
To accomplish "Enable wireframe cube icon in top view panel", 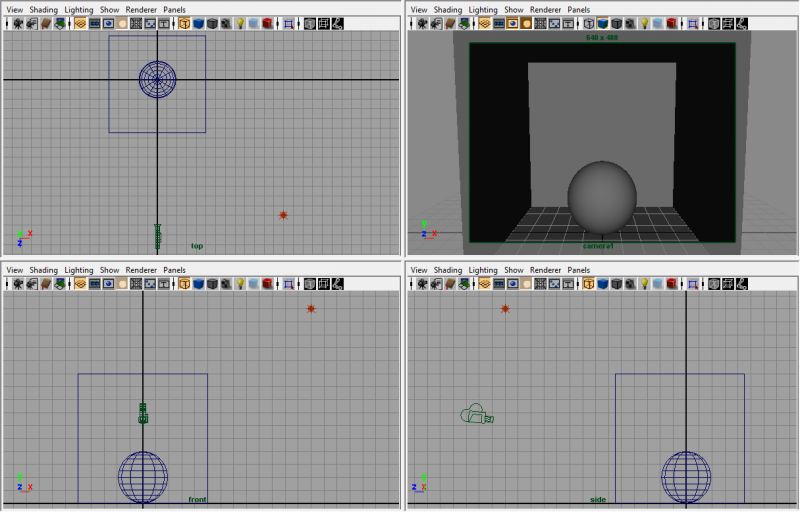I will click(184, 23).
